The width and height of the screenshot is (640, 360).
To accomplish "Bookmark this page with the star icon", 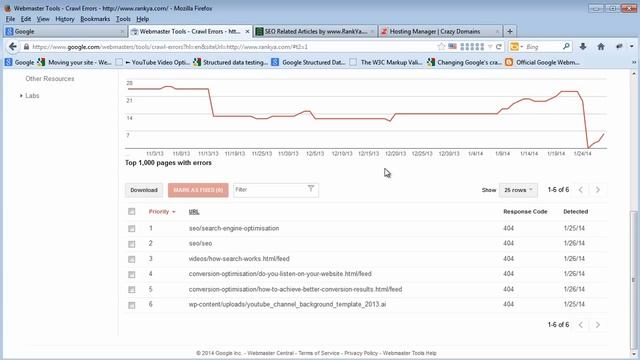I will coord(441,47).
